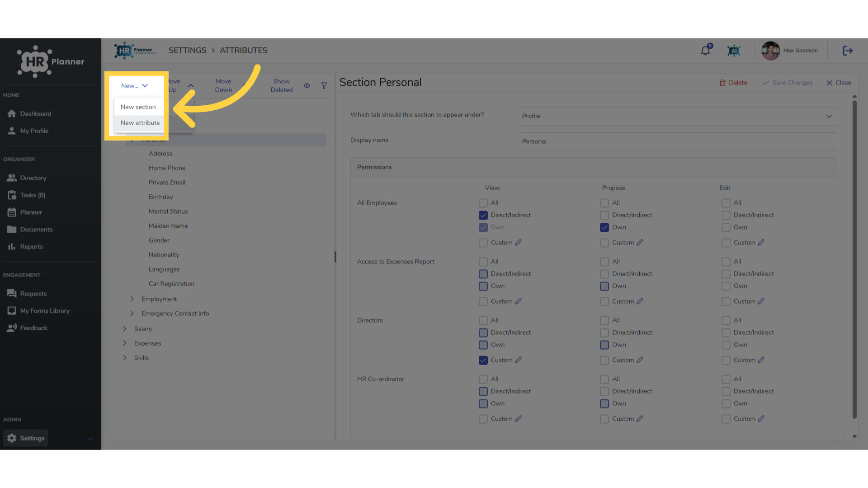Uncheck Custom View for Directors
868x488 pixels.
(x=483, y=361)
